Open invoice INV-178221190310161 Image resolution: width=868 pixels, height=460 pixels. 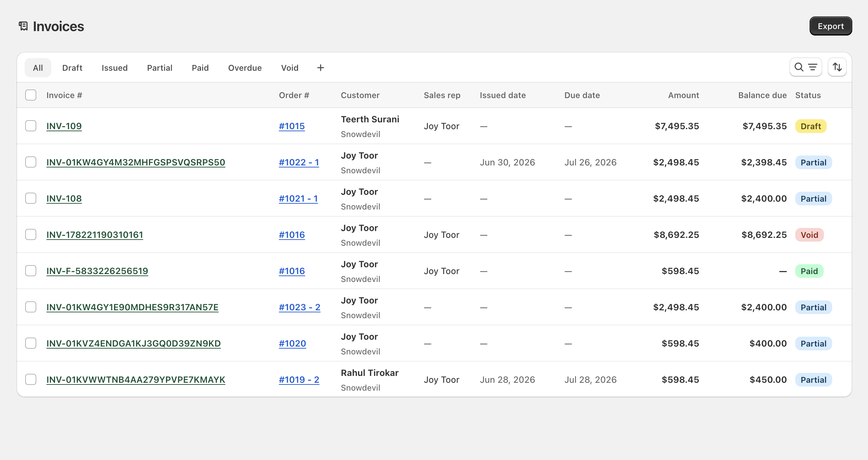click(x=95, y=235)
